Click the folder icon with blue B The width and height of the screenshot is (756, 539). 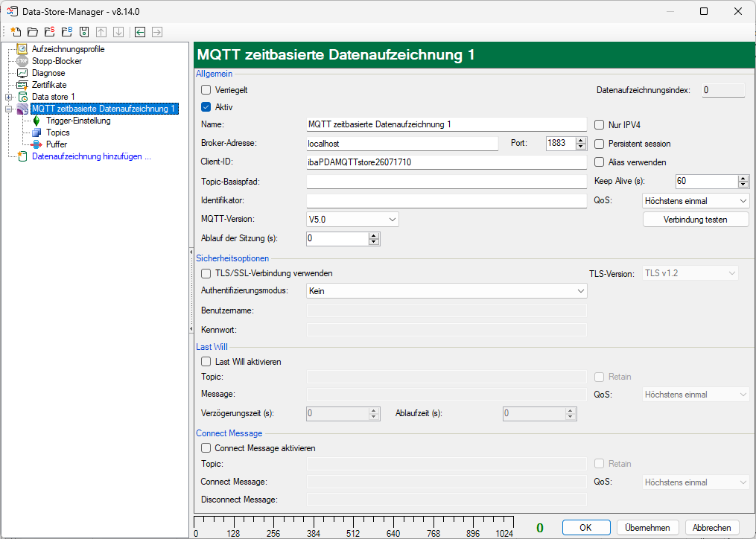67,32
